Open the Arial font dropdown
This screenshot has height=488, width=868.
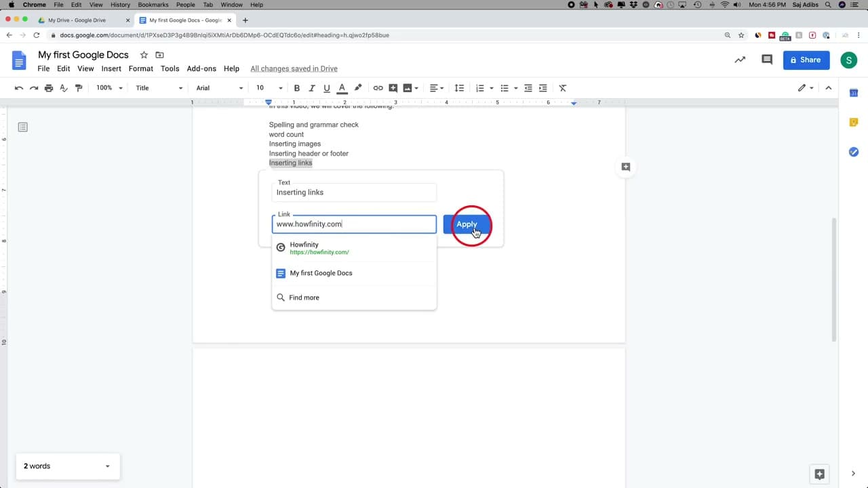219,88
